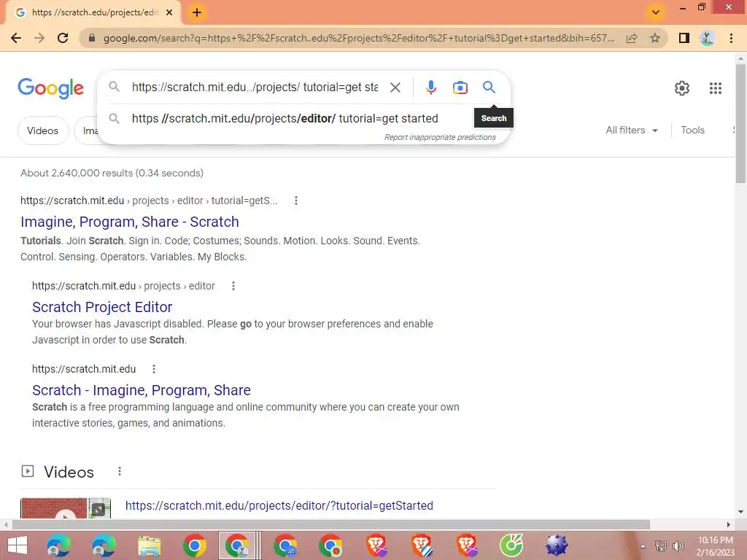Open options for scratch.mit.edu homepage result
This screenshot has width=747, height=560.
click(x=153, y=369)
